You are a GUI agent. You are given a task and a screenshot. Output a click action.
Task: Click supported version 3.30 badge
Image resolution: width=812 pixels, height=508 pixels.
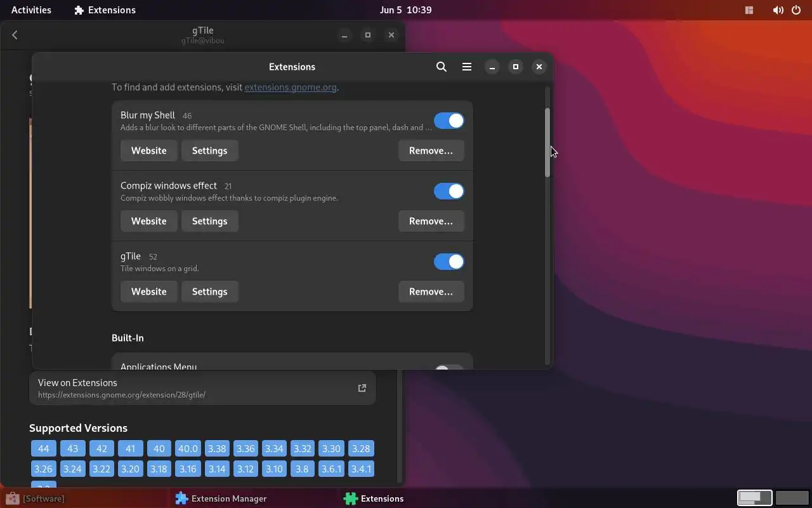click(331, 448)
